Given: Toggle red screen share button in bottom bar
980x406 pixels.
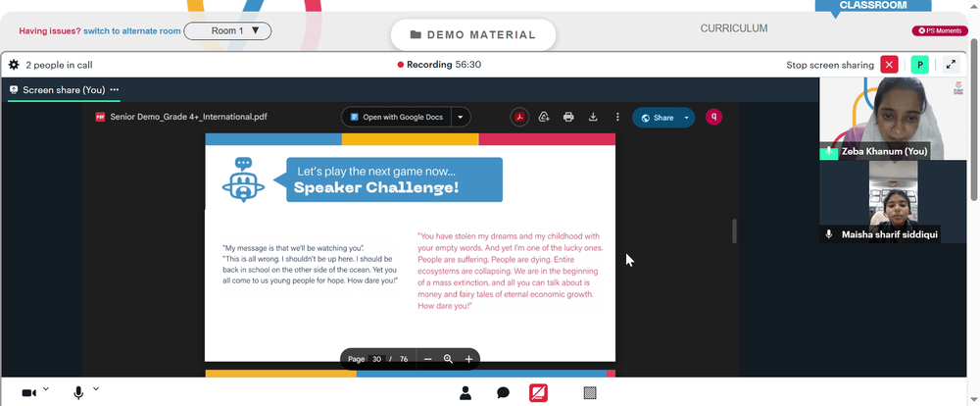Looking at the screenshot, I should 538,393.
